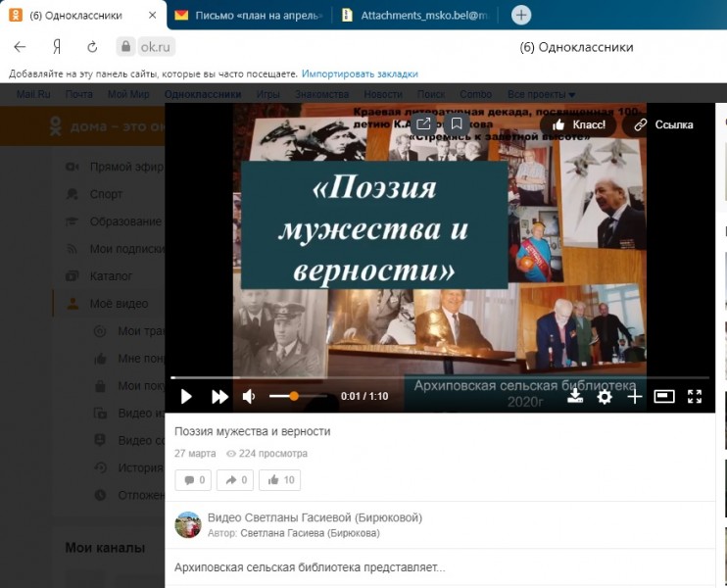Open Спорт in the sidebar

pyautogui.click(x=106, y=194)
